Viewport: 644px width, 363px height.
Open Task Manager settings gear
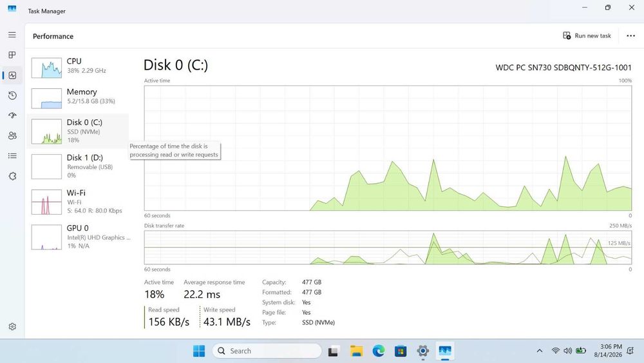tap(12, 326)
